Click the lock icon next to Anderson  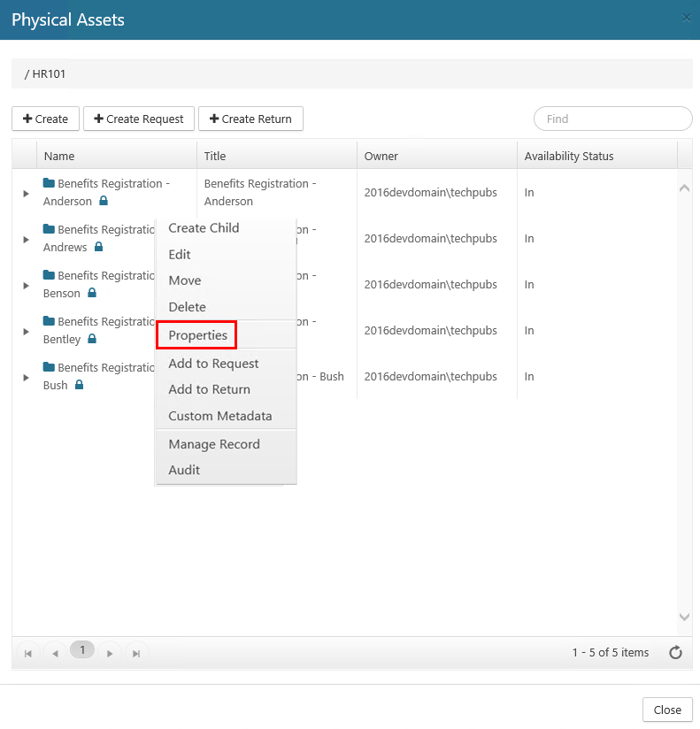[104, 202]
